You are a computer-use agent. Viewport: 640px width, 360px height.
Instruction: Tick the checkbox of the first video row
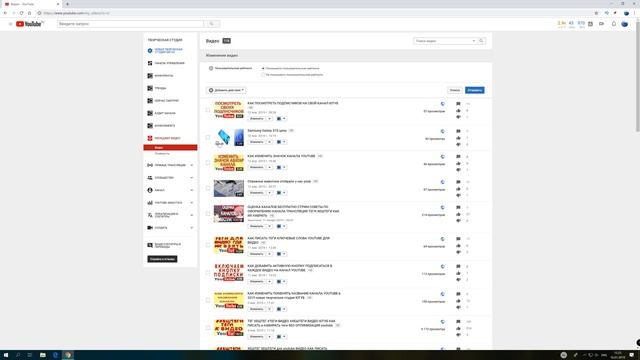208,110
